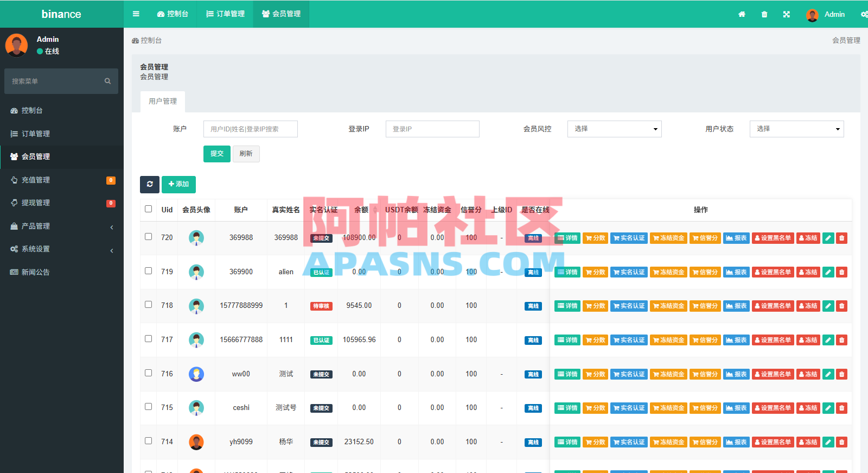Open the 用户状态 dropdown
The height and width of the screenshot is (473, 868).
click(797, 129)
